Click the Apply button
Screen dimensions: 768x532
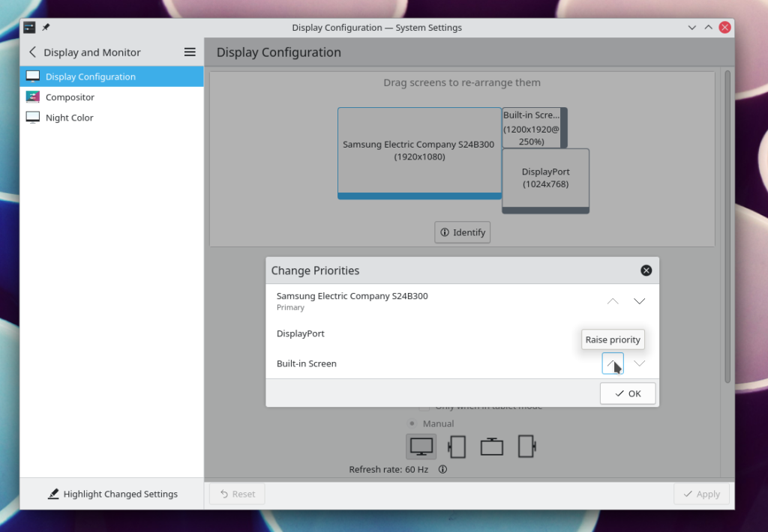[x=701, y=494]
